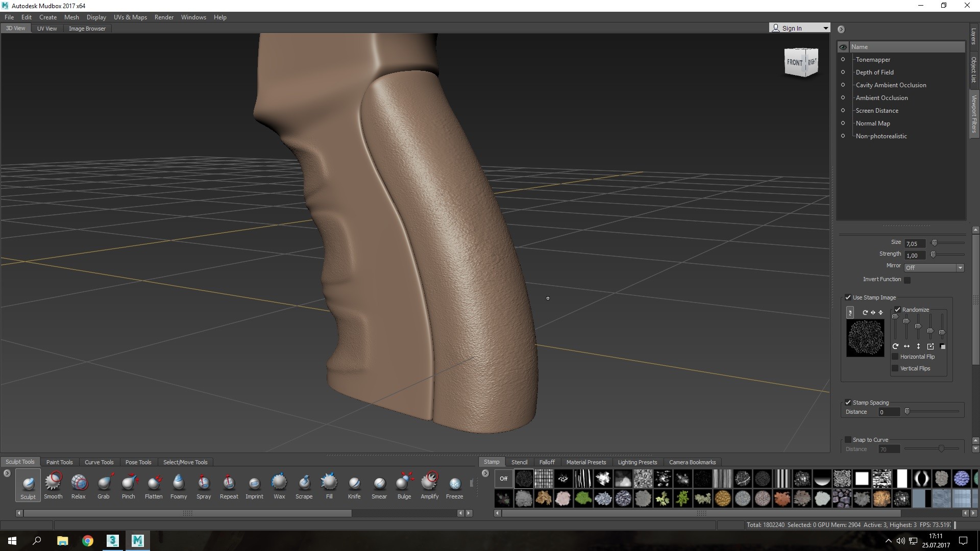Toggle Tonemapper viewport filter on
The image size is (980, 551).
click(x=843, y=60)
